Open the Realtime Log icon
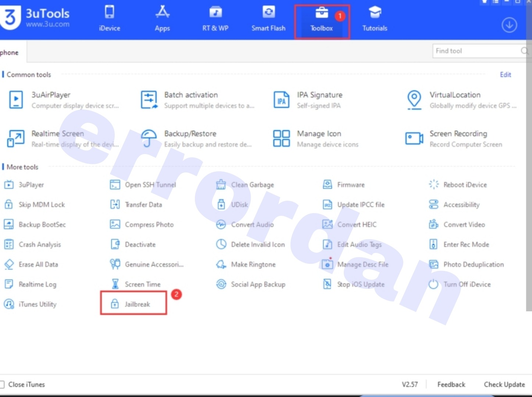Image resolution: width=532 pixels, height=397 pixels. pyautogui.click(x=8, y=284)
